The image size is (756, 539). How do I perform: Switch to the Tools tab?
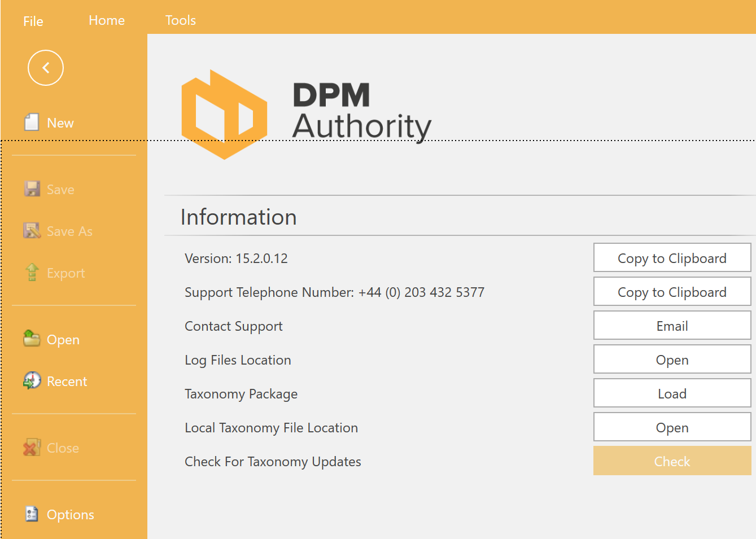pyautogui.click(x=181, y=20)
